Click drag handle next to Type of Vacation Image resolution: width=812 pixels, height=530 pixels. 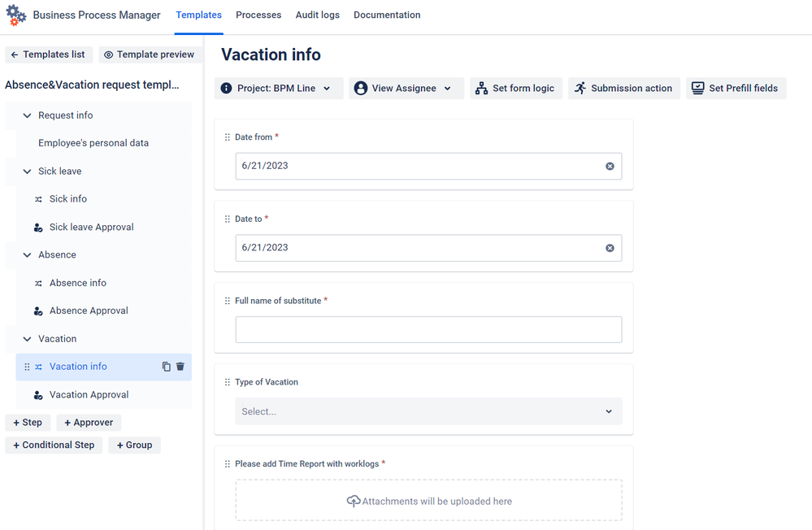coord(228,382)
